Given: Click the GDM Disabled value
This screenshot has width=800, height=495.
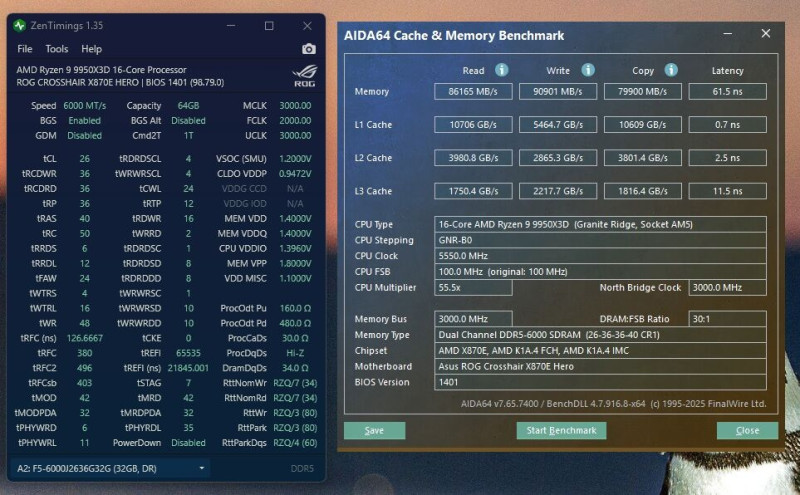Looking at the screenshot, I should pyautogui.click(x=85, y=136).
